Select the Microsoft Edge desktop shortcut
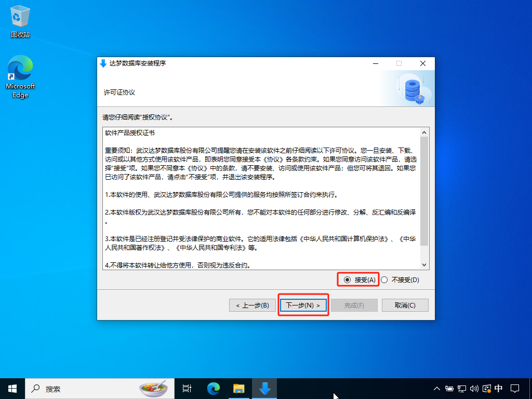532x399 pixels. (x=20, y=77)
